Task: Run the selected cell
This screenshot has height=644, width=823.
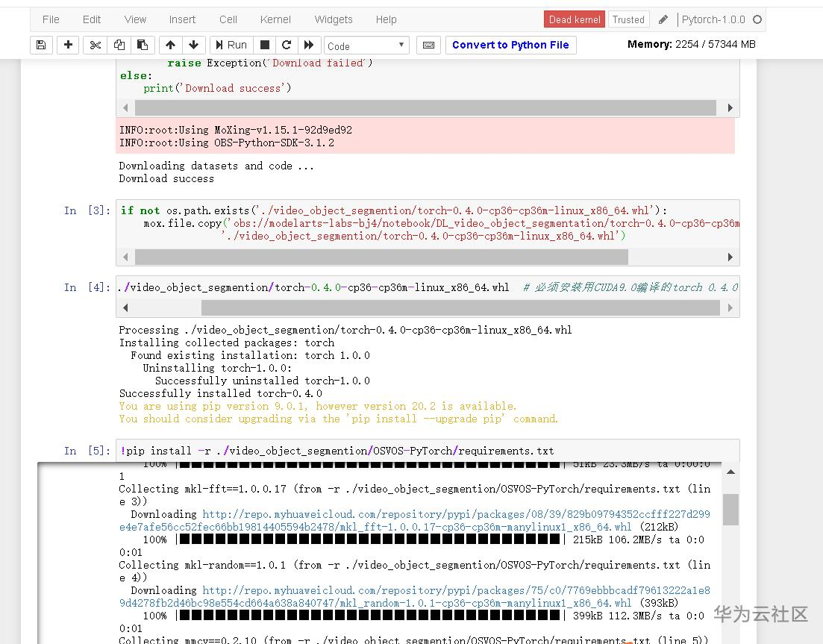Action: coord(231,45)
